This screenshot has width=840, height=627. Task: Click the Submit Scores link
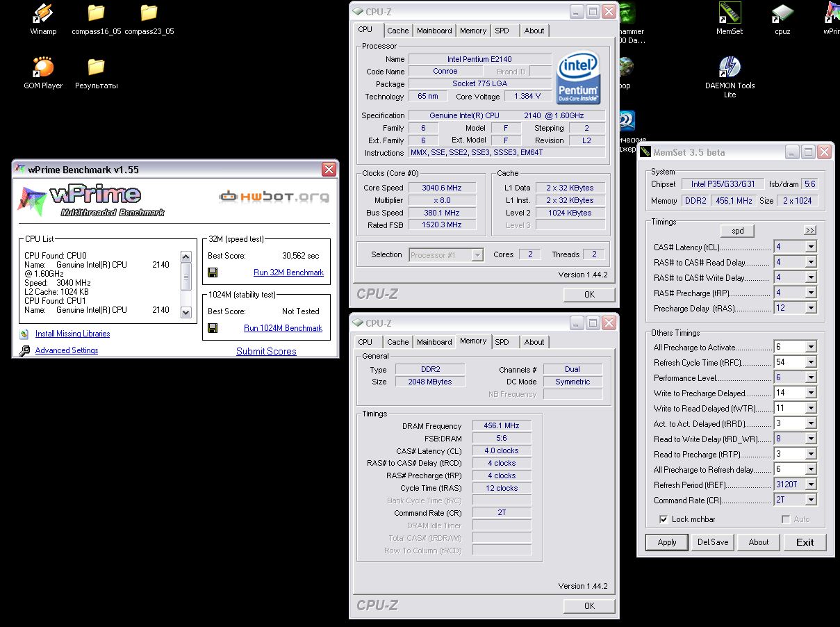pyautogui.click(x=266, y=351)
